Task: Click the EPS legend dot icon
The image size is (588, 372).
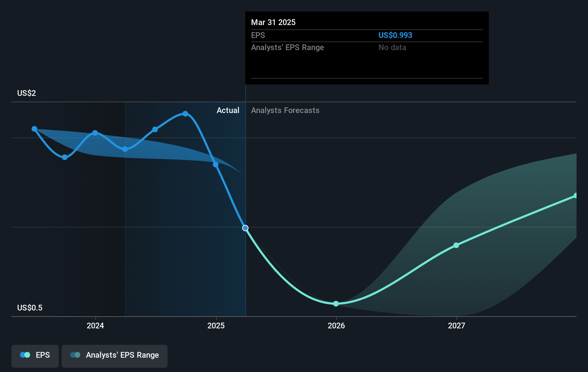Action: [24, 354]
